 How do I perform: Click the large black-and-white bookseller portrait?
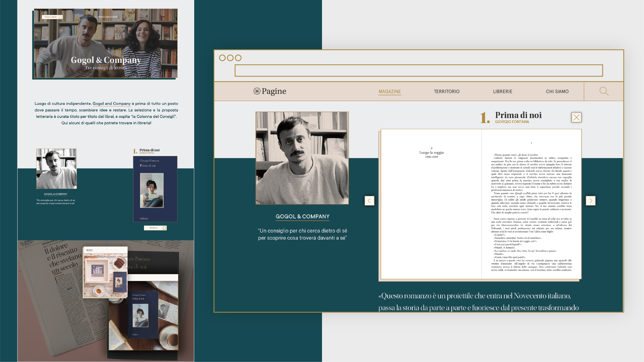(x=302, y=158)
